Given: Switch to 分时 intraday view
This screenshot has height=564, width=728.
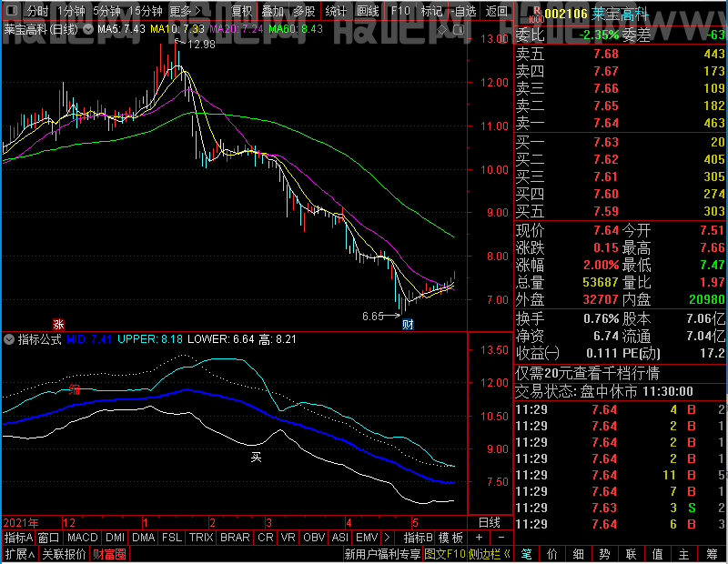Looking at the screenshot, I should pos(37,11).
